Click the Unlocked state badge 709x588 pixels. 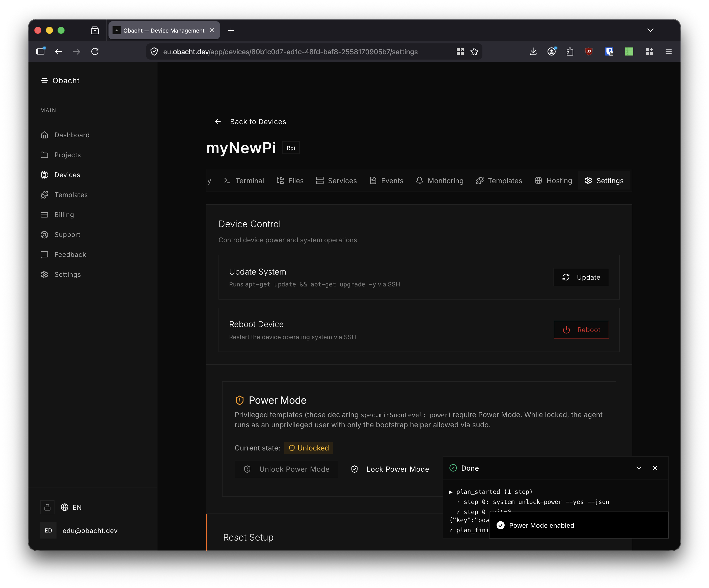(x=309, y=448)
